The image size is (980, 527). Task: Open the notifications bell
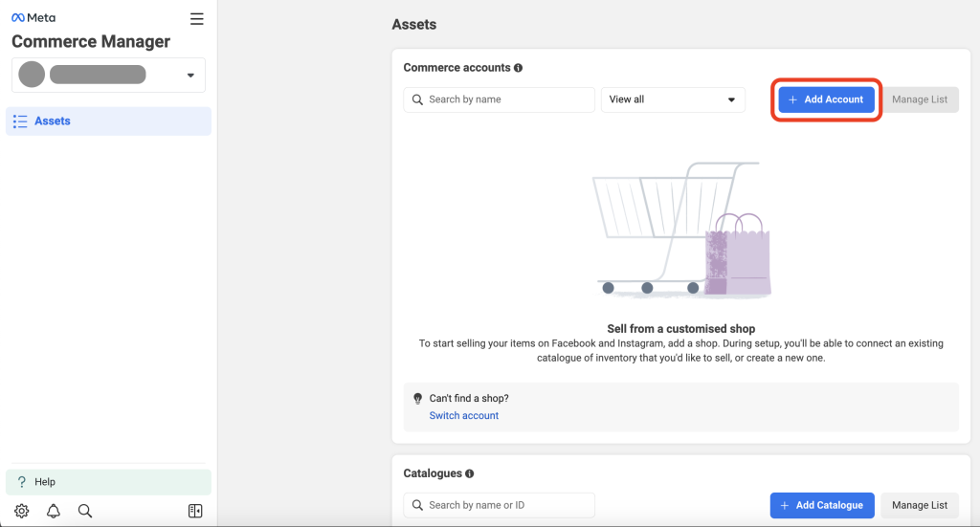click(x=54, y=511)
